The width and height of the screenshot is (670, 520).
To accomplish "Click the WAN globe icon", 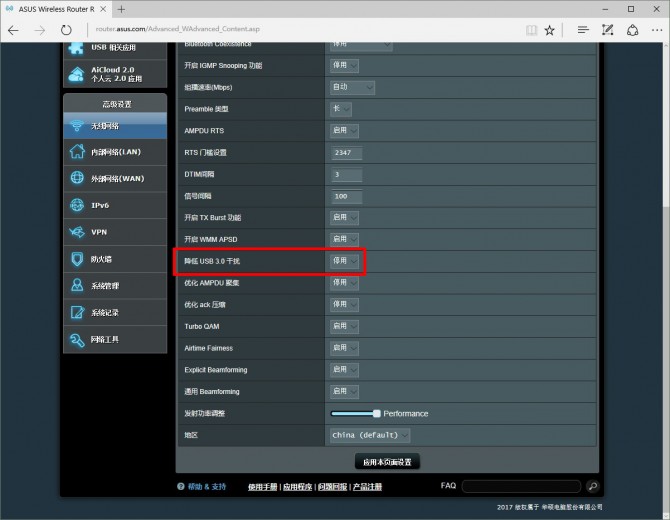I will [x=77, y=177].
